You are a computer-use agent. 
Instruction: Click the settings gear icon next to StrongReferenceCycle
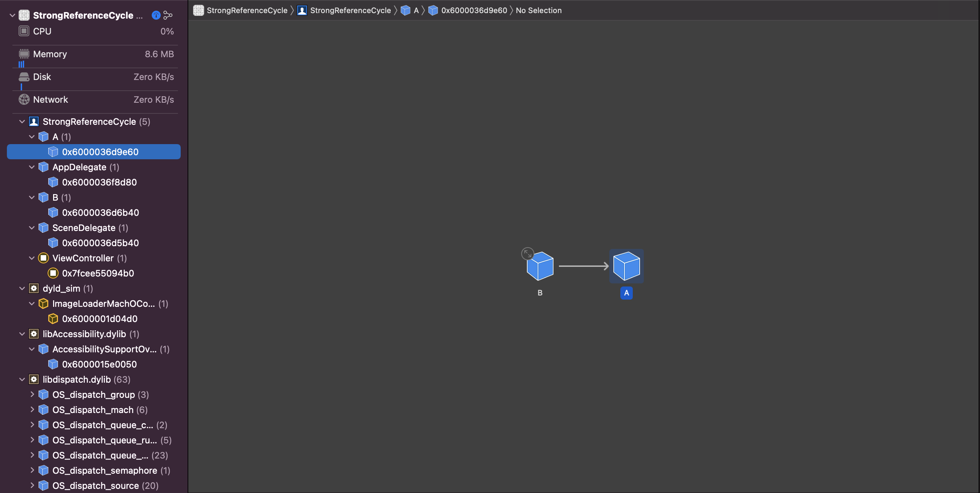(154, 11)
